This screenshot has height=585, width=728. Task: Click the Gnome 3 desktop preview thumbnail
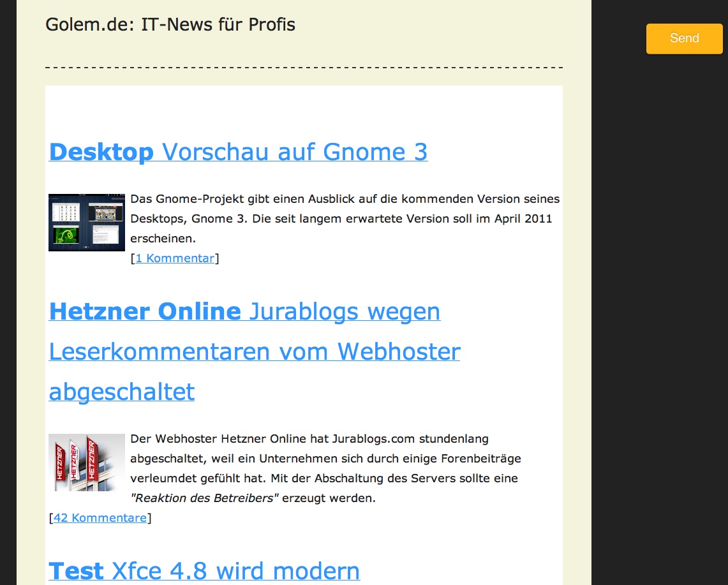tap(86, 222)
